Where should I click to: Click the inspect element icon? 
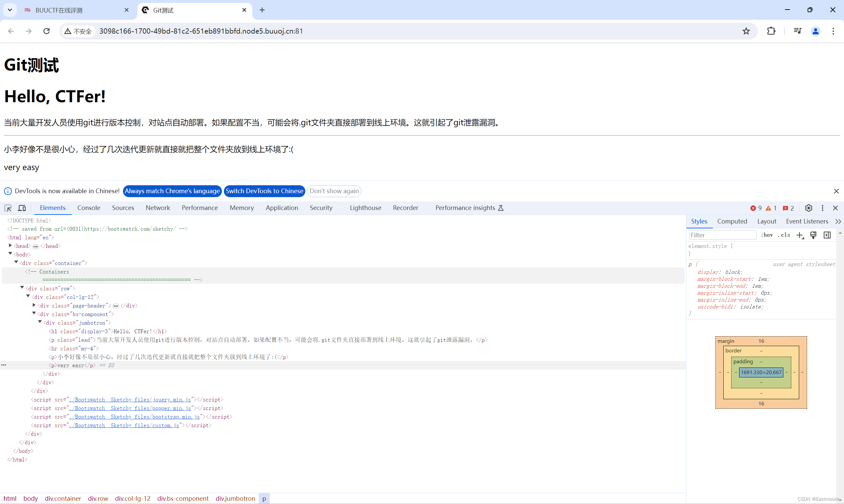pyautogui.click(x=8, y=208)
